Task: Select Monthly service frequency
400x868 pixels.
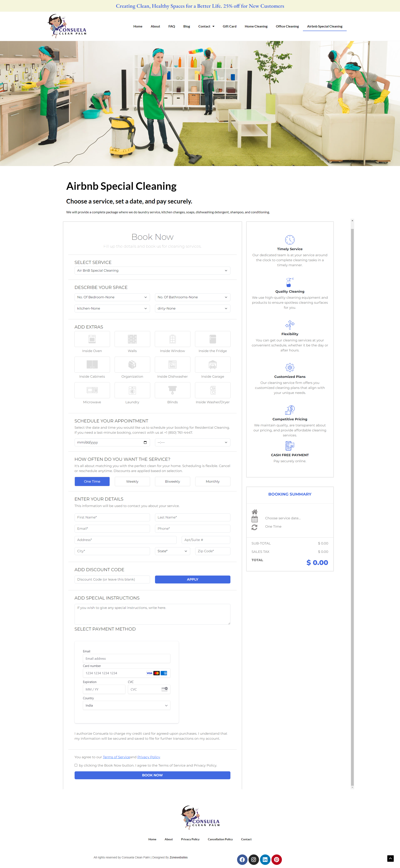Action: tap(213, 481)
